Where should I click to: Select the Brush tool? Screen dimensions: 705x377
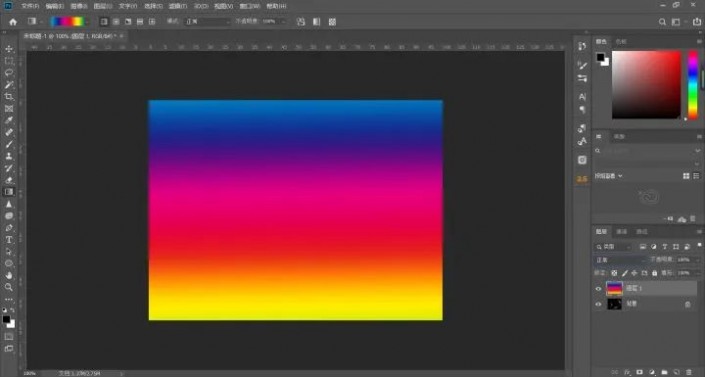[9, 144]
